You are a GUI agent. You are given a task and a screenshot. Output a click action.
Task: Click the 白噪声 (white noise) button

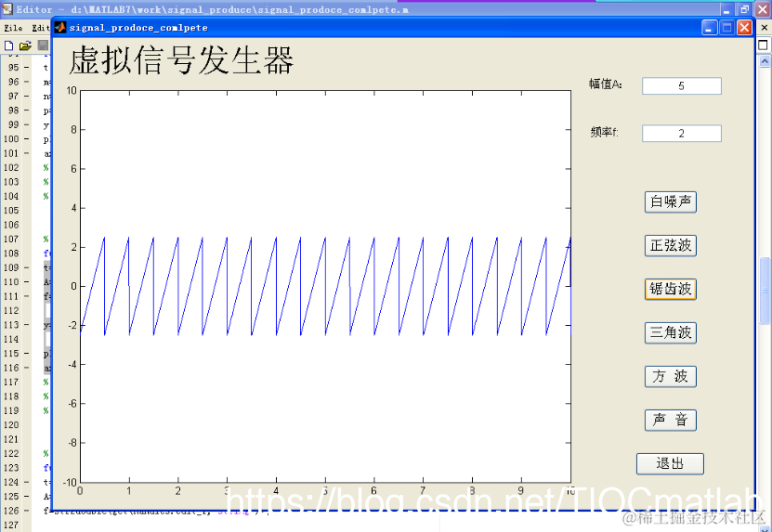[670, 201]
